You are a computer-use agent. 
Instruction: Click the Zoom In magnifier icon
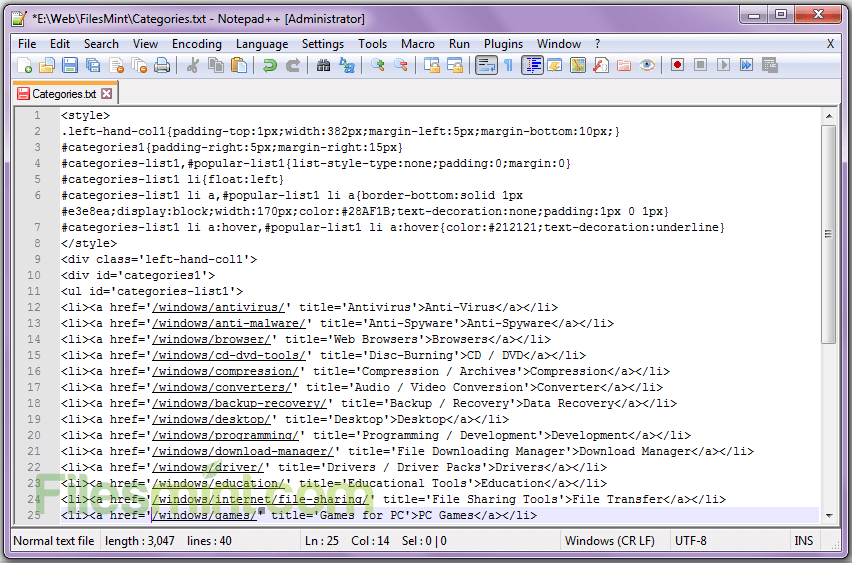(x=378, y=65)
